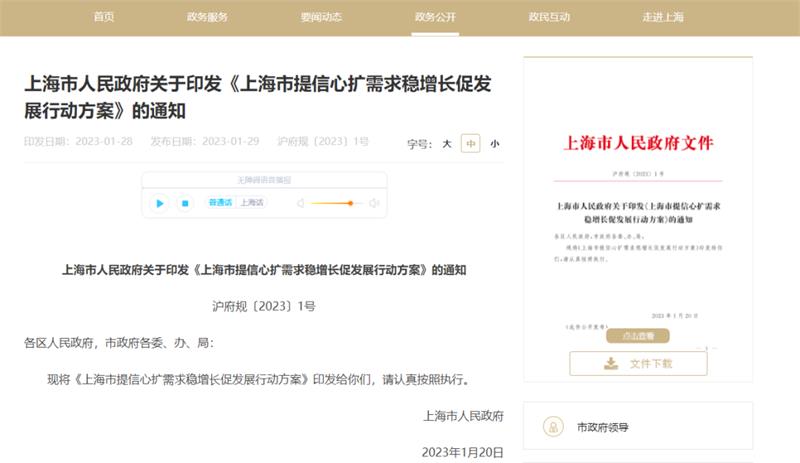The image size is (800, 463).
Task: Switch reading language to 上海话
Action: (252, 203)
